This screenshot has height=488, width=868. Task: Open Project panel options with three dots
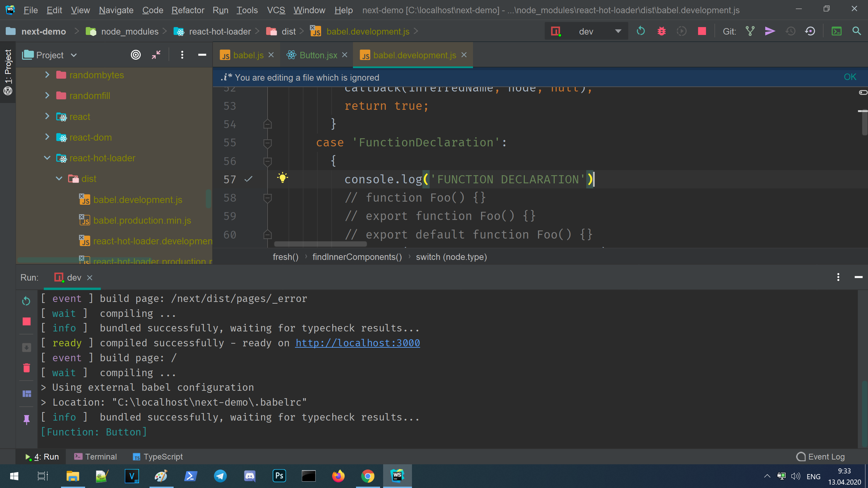click(182, 55)
